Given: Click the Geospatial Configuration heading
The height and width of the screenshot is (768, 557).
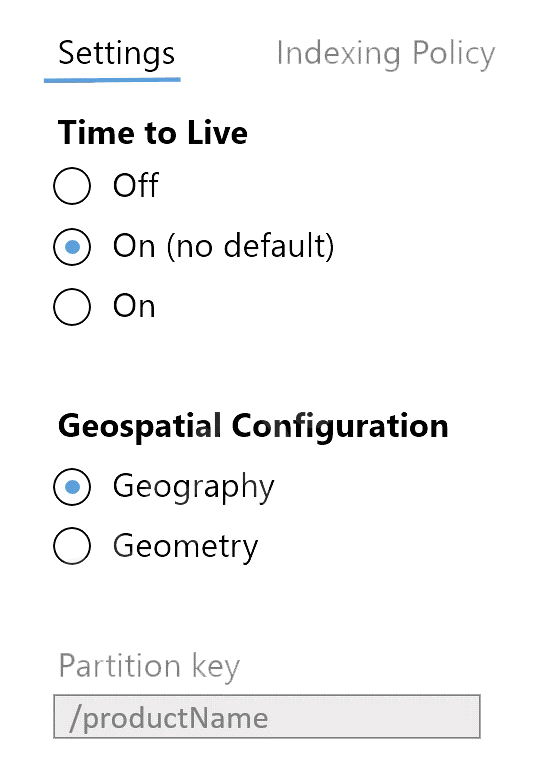Looking at the screenshot, I should [253, 426].
